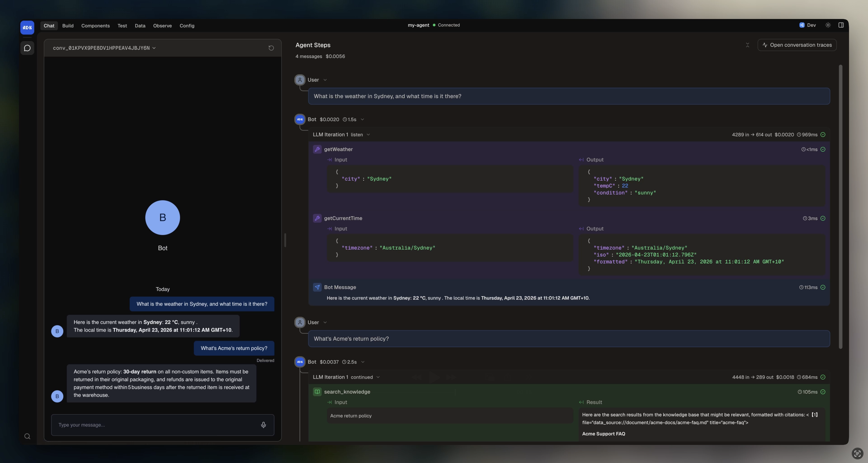Toggle the light/dark theme sun icon
Image resolution: width=868 pixels, height=463 pixels.
click(828, 25)
